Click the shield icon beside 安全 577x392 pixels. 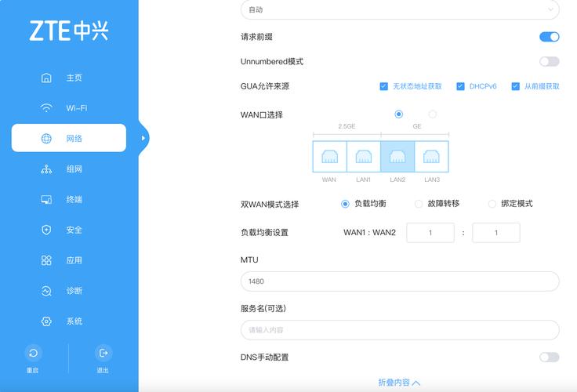pos(46,230)
